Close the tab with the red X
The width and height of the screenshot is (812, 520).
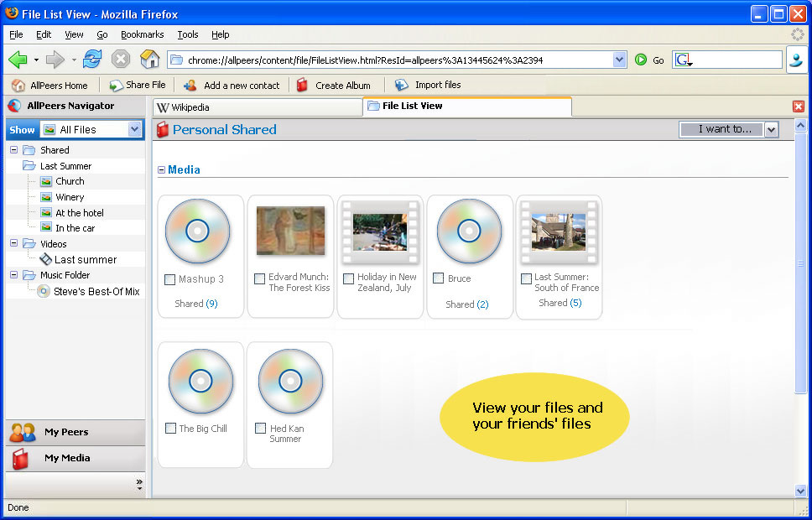(799, 107)
